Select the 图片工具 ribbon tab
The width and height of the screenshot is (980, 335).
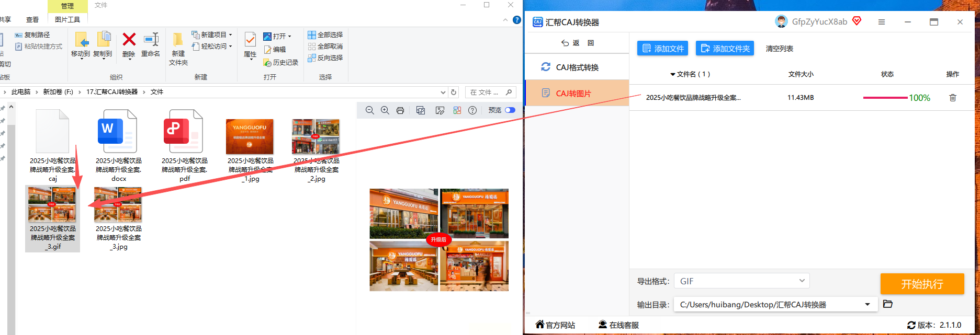coord(67,19)
